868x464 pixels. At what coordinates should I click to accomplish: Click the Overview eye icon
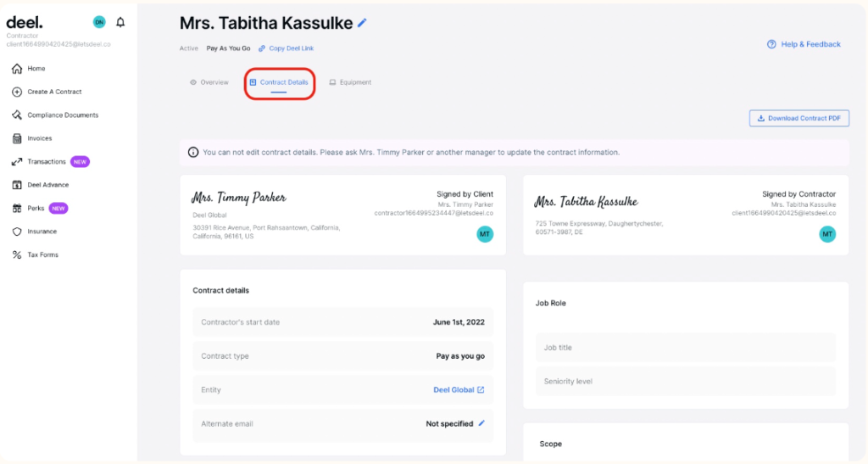[x=193, y=82]
